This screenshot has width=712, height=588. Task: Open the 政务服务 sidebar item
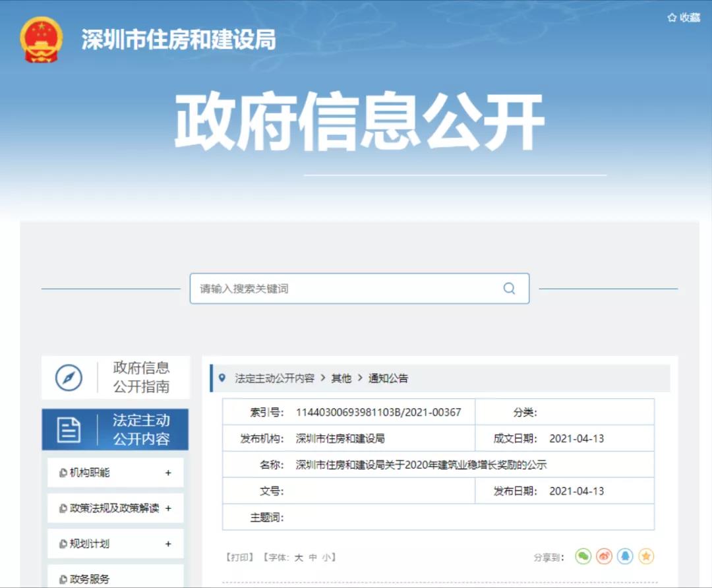pos(90,579)
